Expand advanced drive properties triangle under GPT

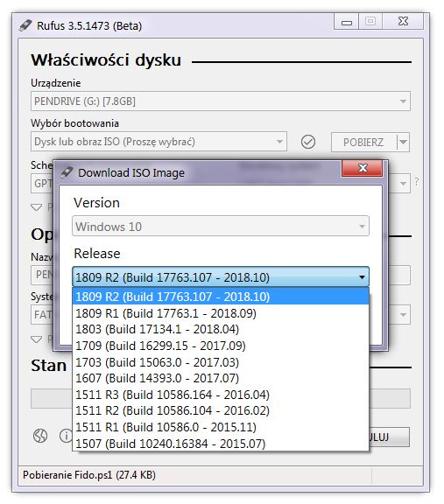[x=37, y=207]
